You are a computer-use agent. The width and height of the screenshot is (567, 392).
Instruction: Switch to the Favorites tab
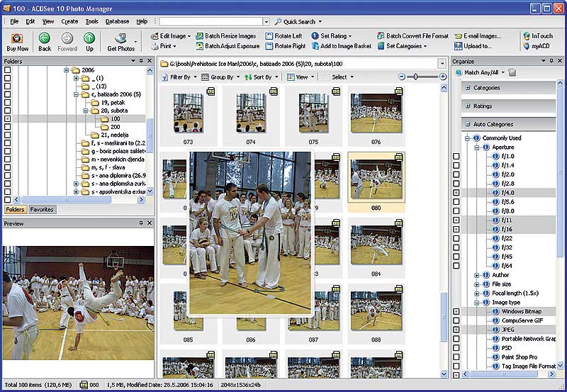click(x=42, y=209)
